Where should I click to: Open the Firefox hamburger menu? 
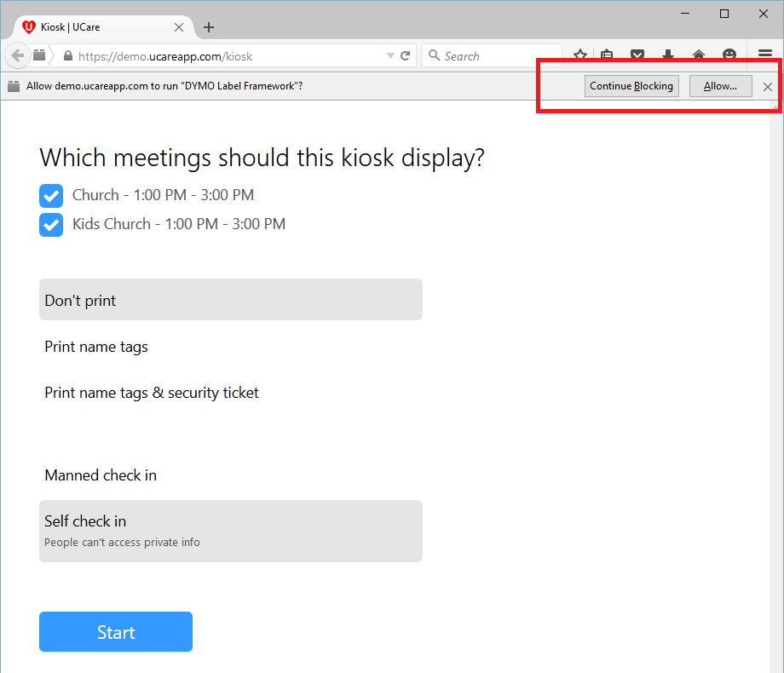coord(765,55)
